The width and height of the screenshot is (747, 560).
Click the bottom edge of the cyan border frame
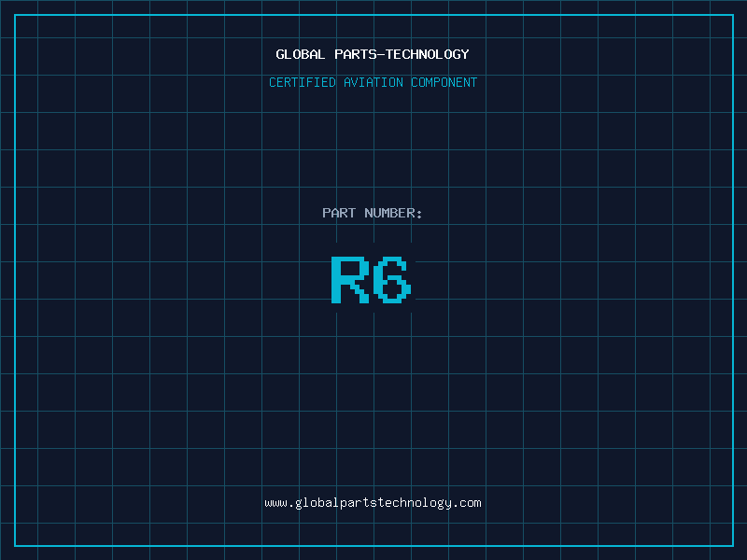pyautogui.click(x=373, y=545)
